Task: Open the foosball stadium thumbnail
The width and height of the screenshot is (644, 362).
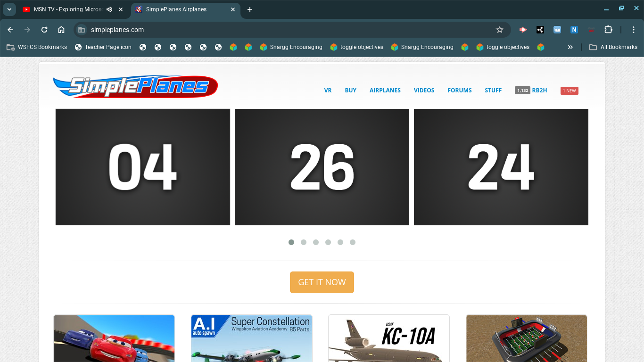Action: coord(527,338)
